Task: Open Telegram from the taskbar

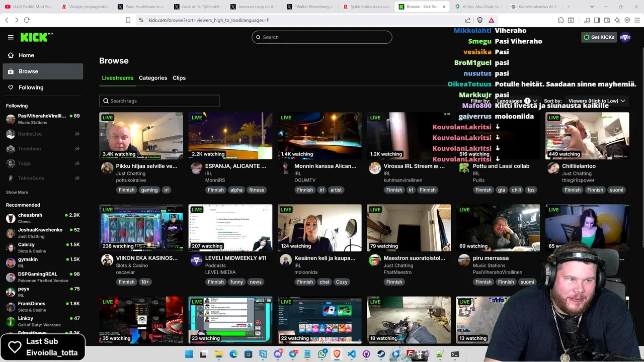Action: (x=293, y=354)
